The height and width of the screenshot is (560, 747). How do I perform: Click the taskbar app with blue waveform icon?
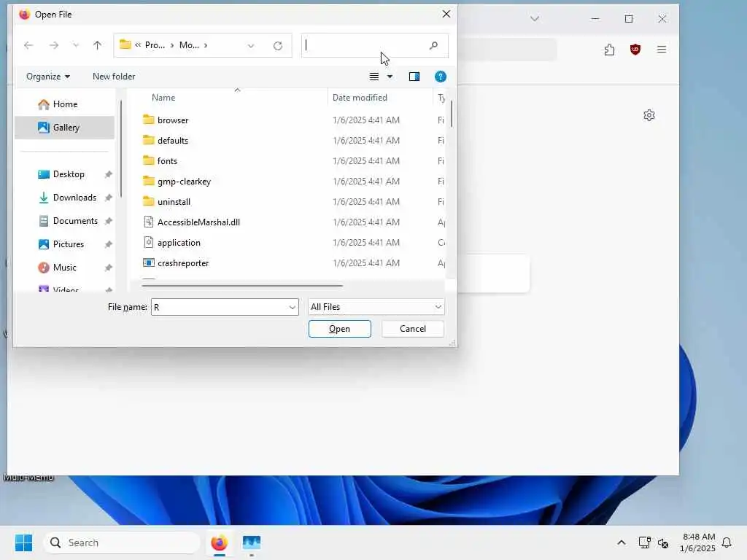[252, 542]
